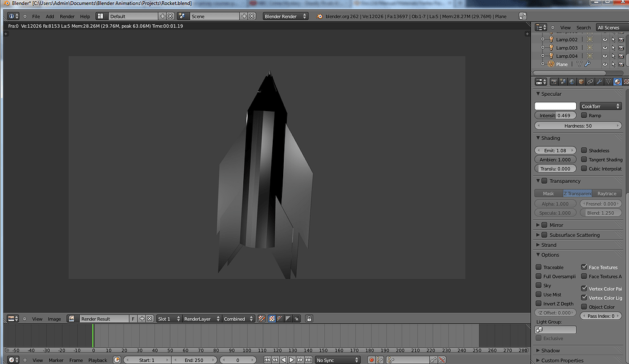Play animation forward
The width and height of the screenshot is (629, 364).
[x=292, y=360]
